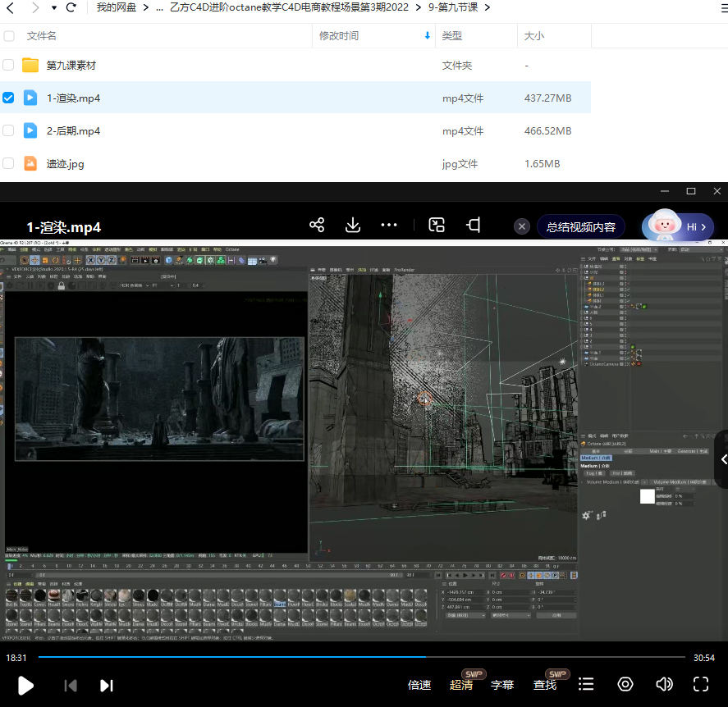Navigate to 我的网盘 in breadcrumb
The image size is (728, 707).
(x=116, y=7)
